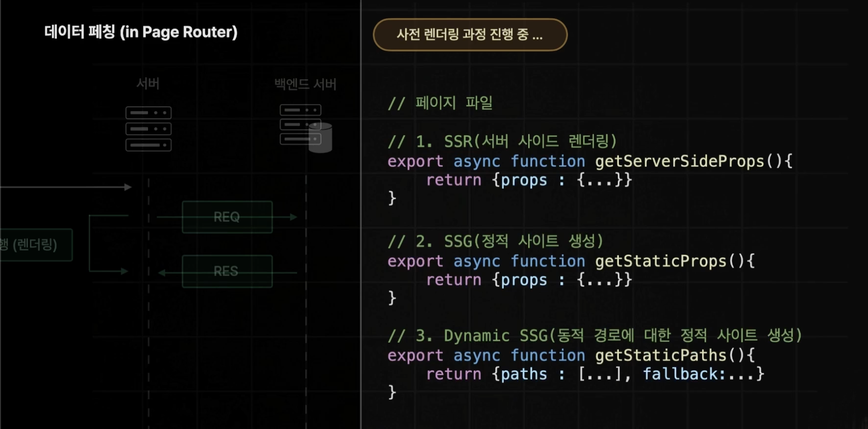Click the 데이터 페칭 (in Page Router) title
Viewport: 868px width, 429px height.
(x=141, y=32)
